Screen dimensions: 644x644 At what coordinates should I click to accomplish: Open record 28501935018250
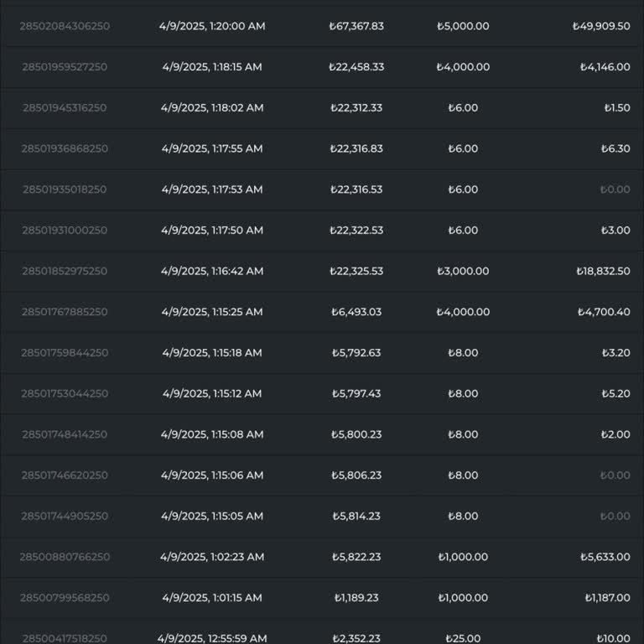click(x=65, y=190)
